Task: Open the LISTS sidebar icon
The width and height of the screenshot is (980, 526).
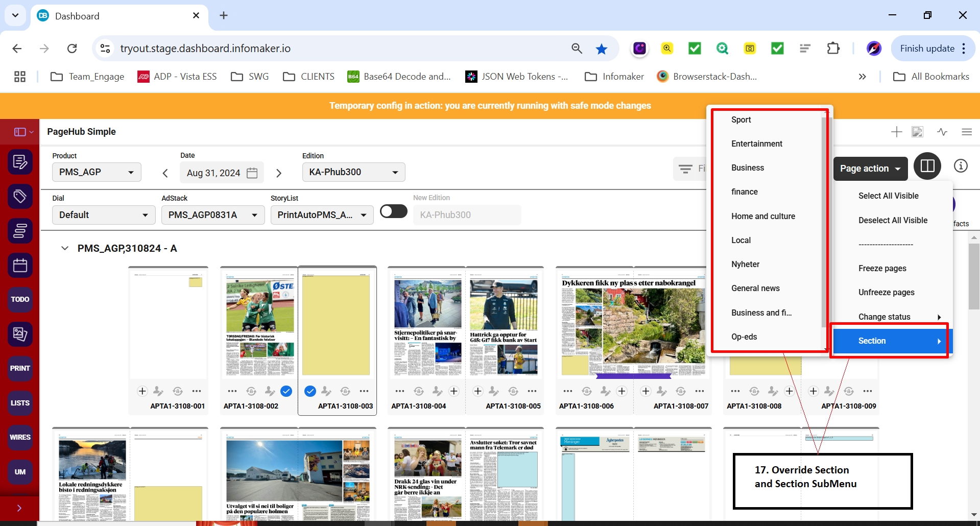Action: 20,403
